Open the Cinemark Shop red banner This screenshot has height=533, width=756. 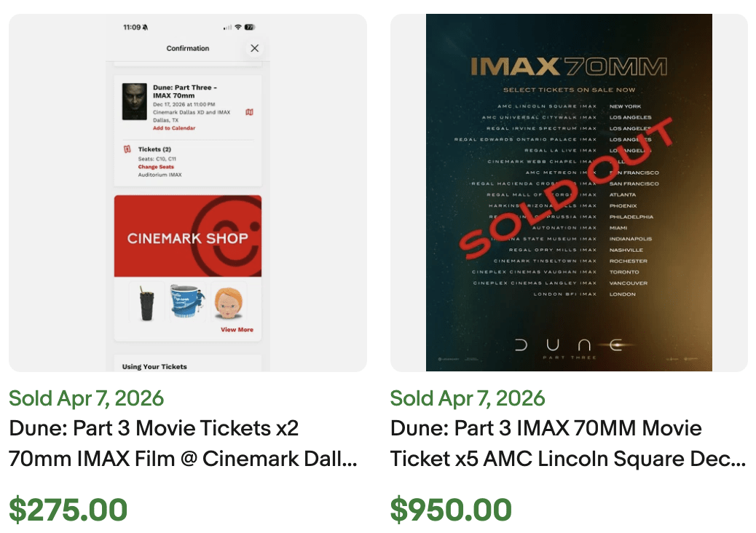(188, 236)
